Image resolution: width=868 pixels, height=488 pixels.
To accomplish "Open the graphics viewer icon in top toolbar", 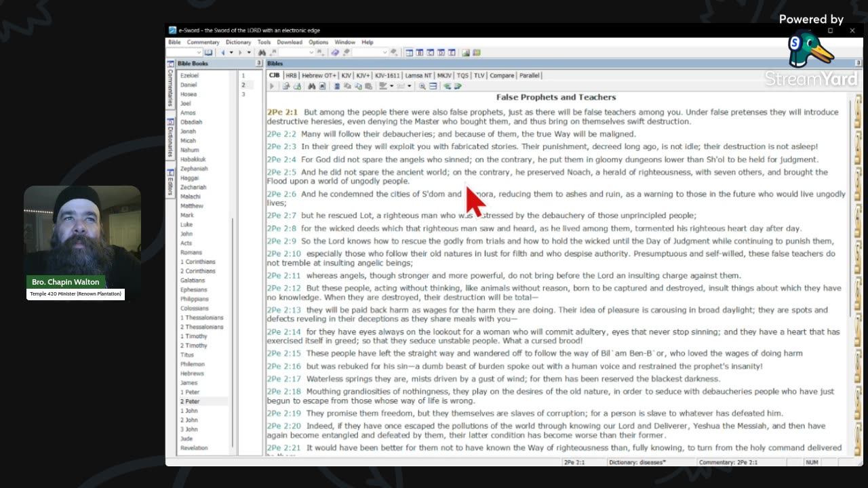I will (465, 52).
